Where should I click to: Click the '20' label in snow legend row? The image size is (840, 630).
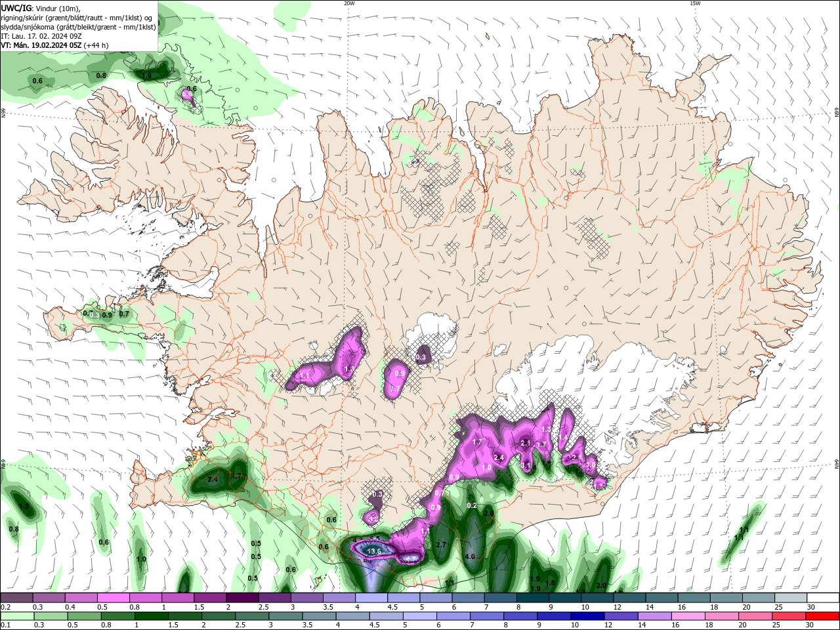745,607
